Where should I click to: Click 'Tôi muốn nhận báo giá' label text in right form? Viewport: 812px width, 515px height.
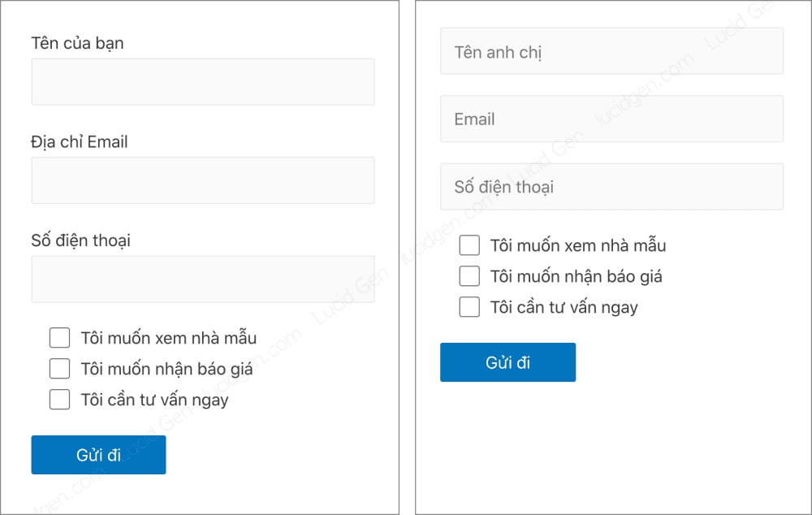point(576,276)
